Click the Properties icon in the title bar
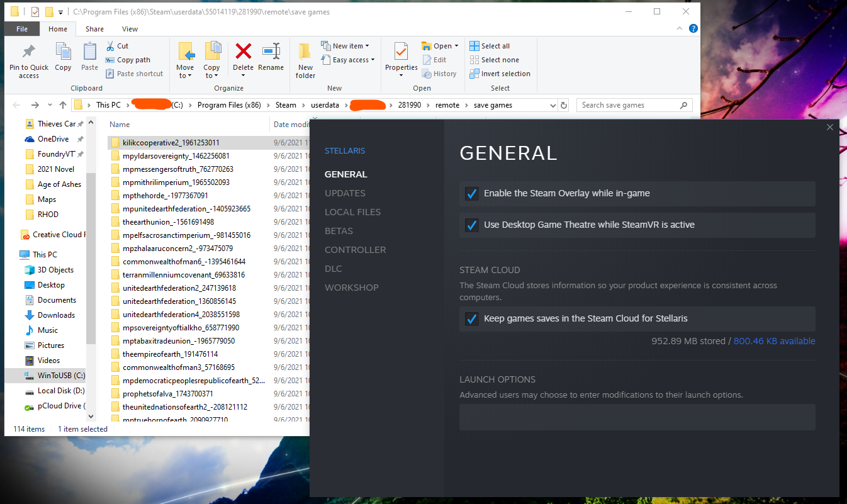Image resolution: width=847 pixels, height=504 pixels. (35, 12)
